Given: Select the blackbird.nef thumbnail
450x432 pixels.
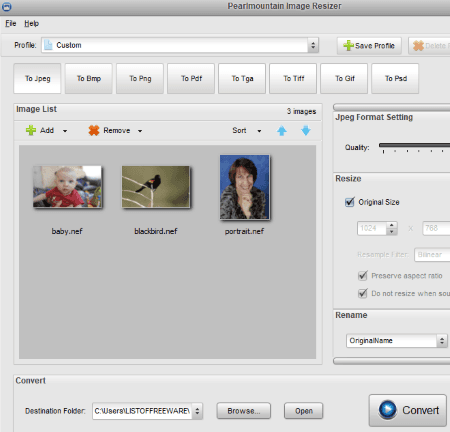Looking at the screenshot, I should 156,187.
